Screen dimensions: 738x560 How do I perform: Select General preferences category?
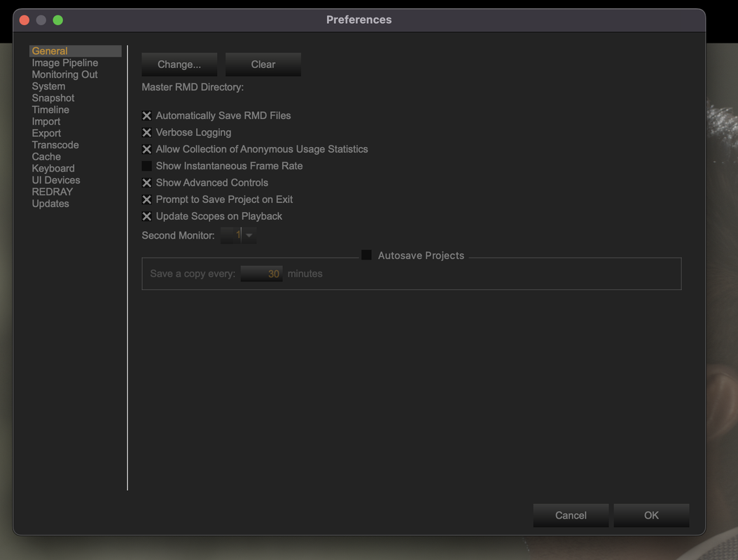(76, 51)
